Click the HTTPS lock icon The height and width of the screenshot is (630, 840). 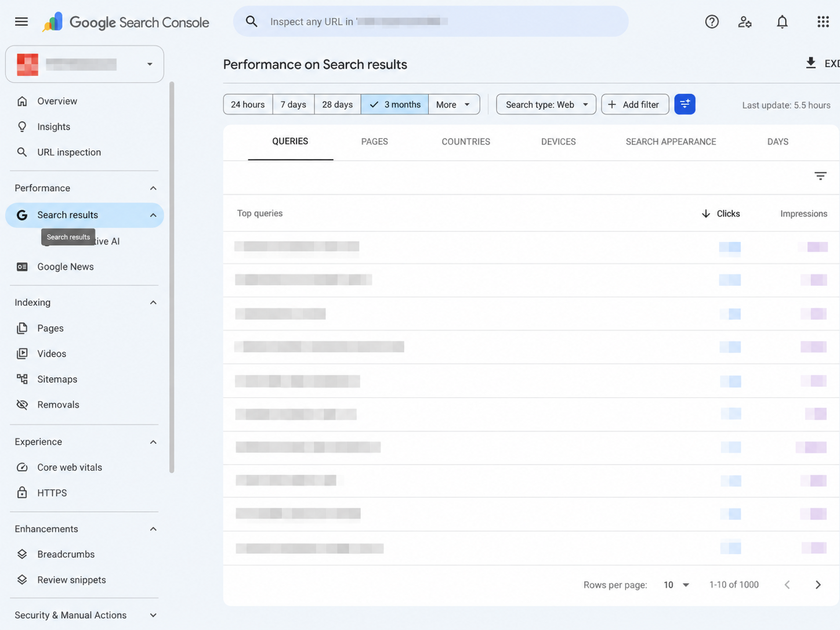pos(22,493)
